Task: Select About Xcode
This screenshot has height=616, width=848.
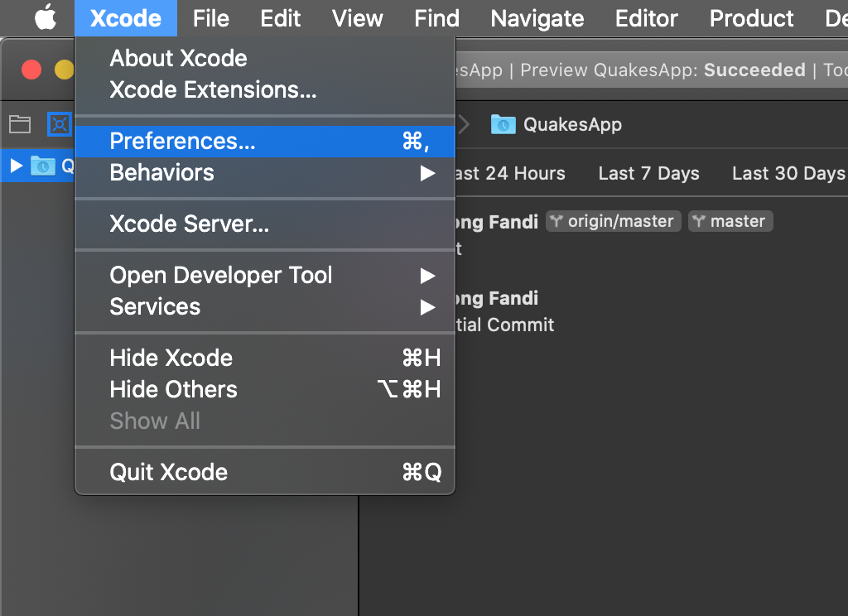Action: point(178,58)
